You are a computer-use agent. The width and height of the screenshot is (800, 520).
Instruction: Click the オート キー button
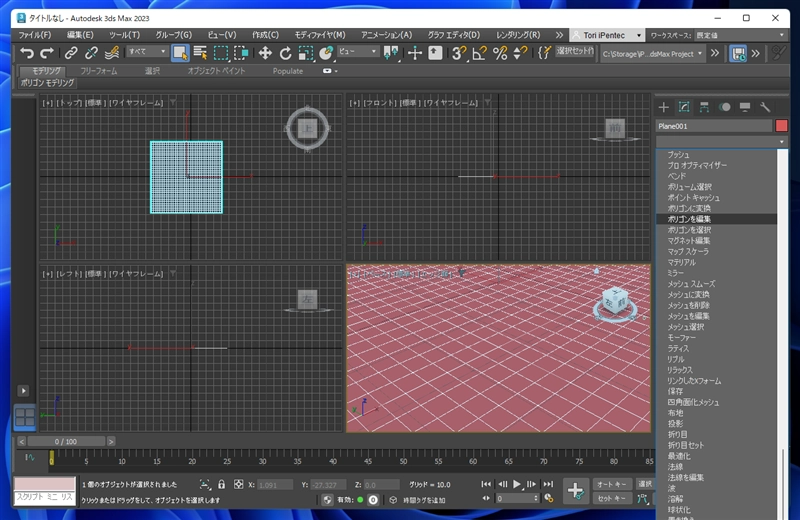[611, 484]
